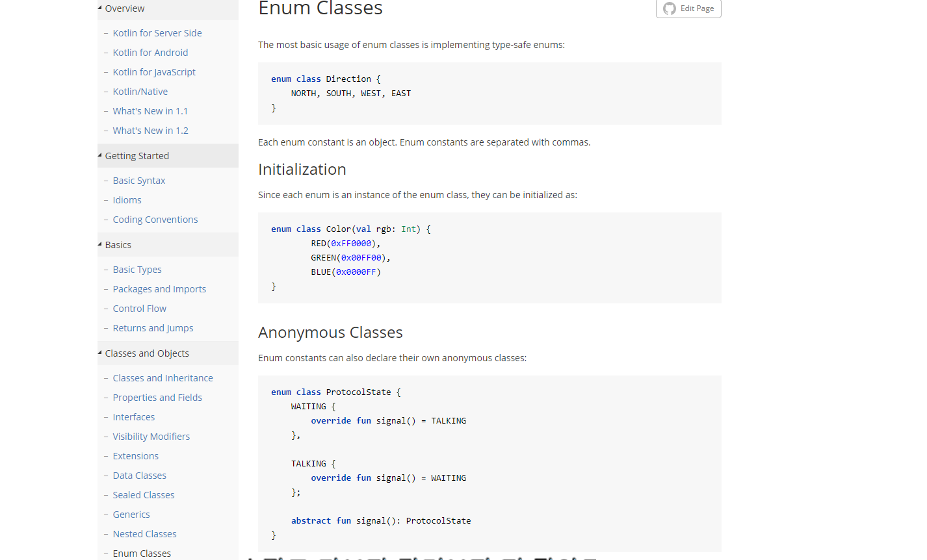Image resolution: width=927 pixels, height=560 pixels.
Task: Open the Basic Syntax page
Action: [x=139, y=181]
